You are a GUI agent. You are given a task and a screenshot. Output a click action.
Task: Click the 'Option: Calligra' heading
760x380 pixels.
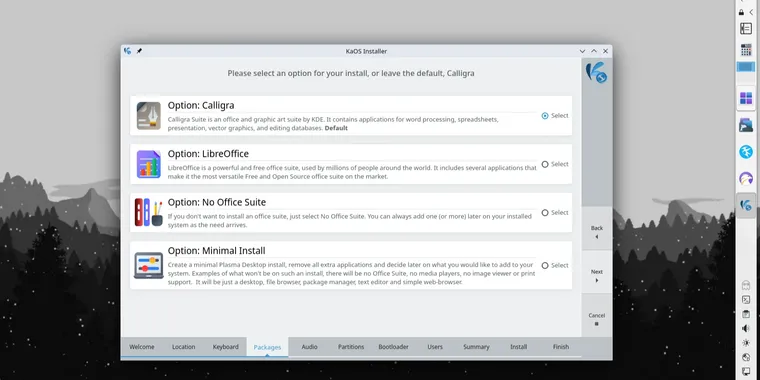[x=201, y=105]
